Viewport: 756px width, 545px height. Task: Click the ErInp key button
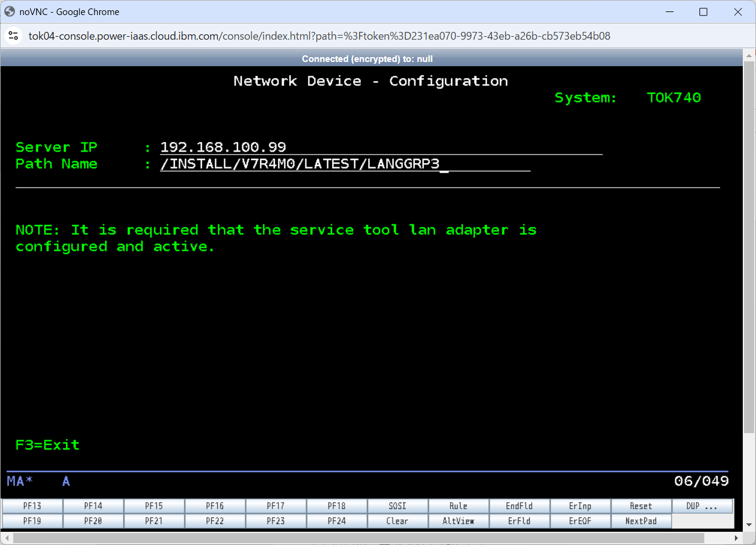click(580, 506)
